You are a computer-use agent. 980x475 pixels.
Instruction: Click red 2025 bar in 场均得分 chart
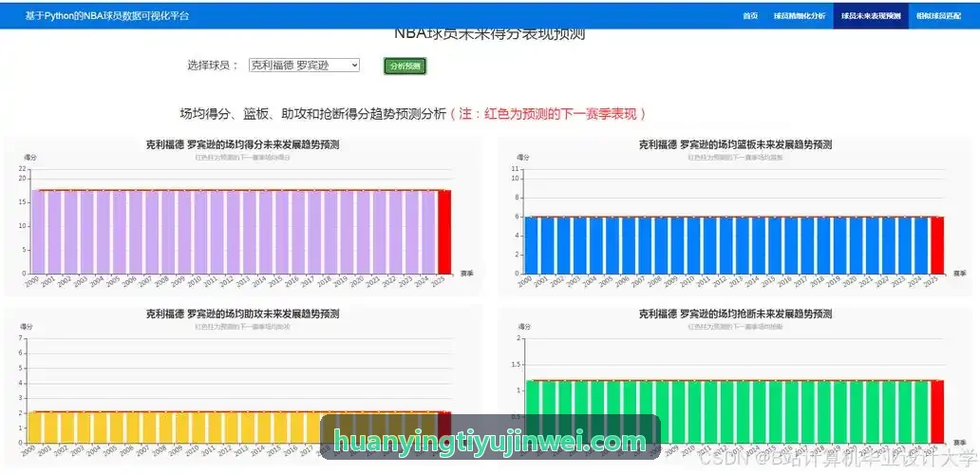click(x=444, y=232)
